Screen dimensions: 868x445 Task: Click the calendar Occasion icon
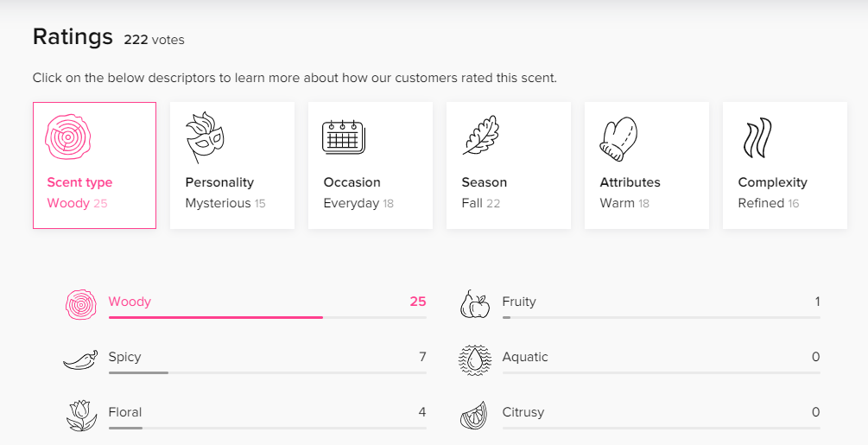click(343, 137)
